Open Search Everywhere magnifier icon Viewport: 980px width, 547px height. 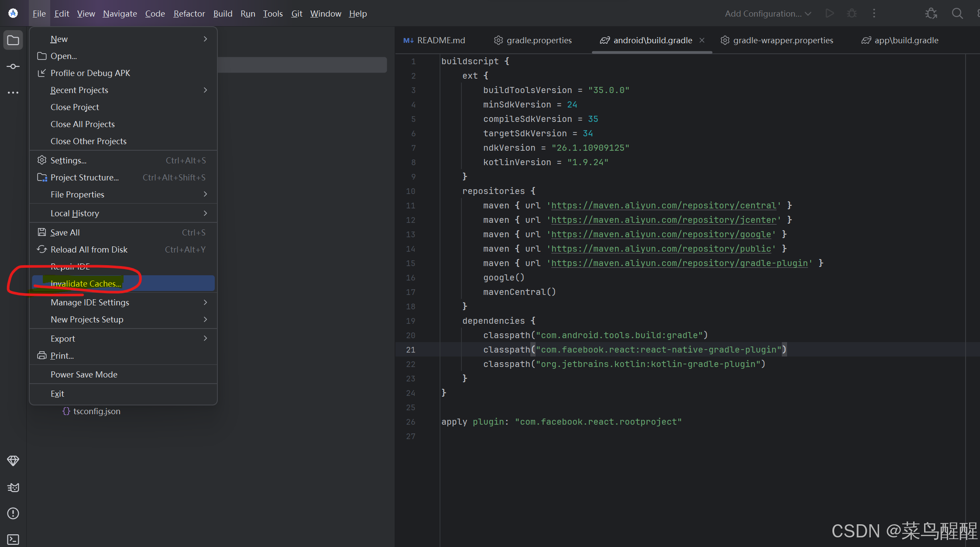pyautogui.click(x=957, y=14)
